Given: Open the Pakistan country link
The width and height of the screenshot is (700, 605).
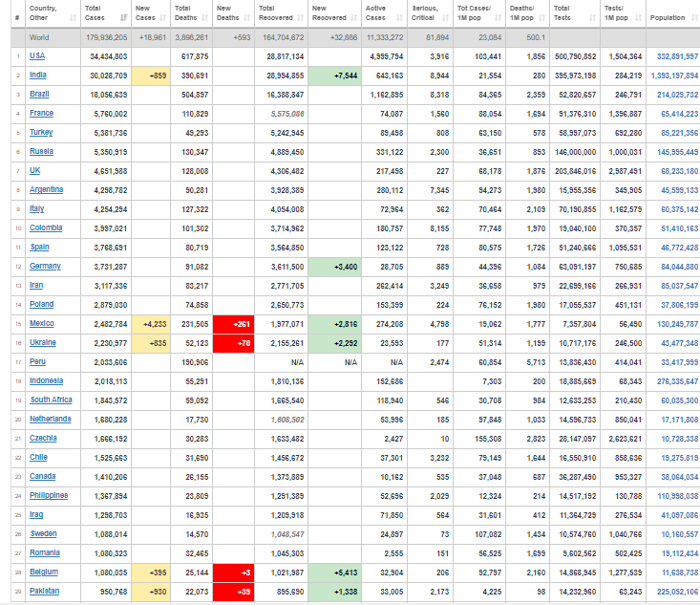Looking at the screenshot, I should (44, 592).
